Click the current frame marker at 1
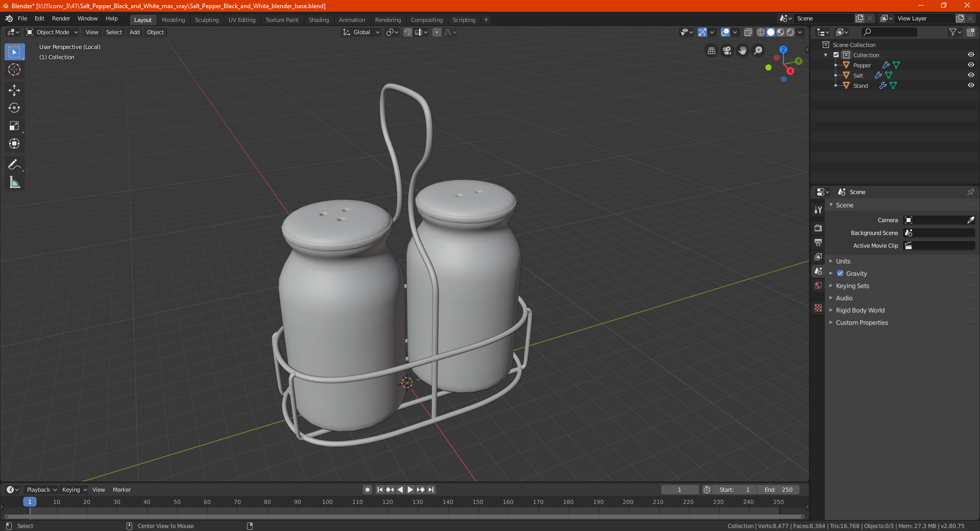This screenshot has width=980, height=531. click(30, 502)
